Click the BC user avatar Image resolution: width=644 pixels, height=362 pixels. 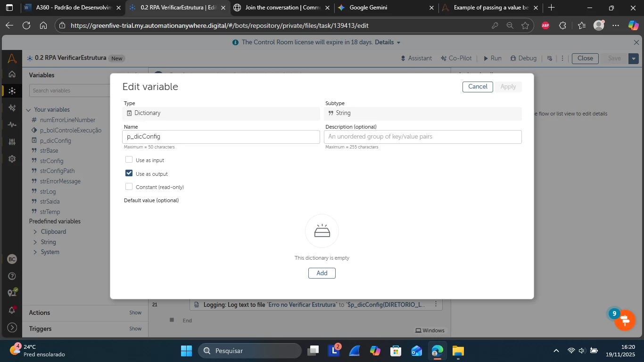tap(12, 259)
